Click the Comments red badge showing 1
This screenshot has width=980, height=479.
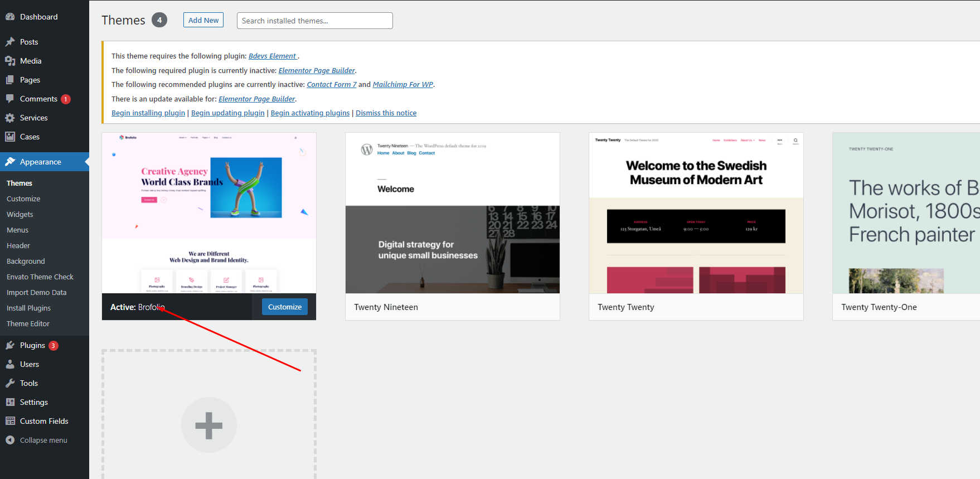66,99
